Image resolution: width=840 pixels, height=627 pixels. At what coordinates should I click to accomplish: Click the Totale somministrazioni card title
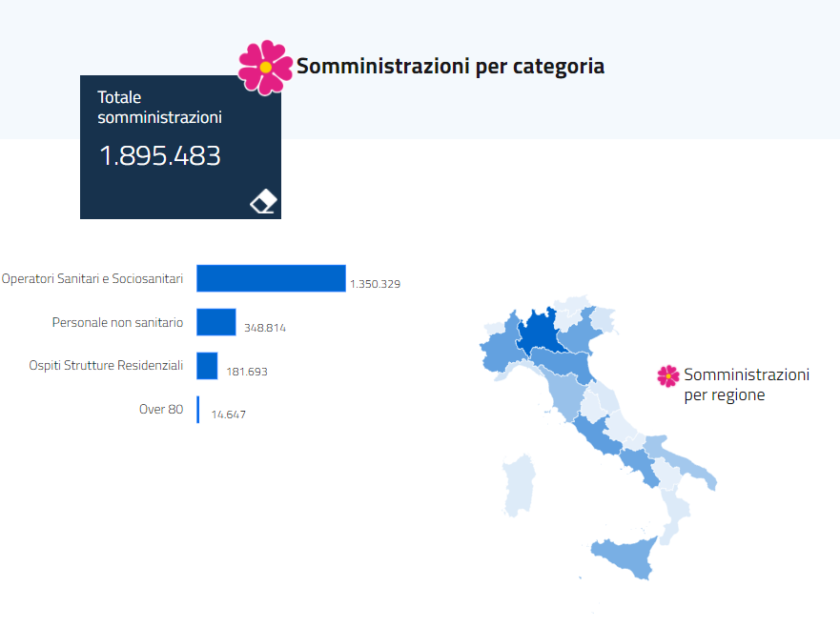coord(159,108)
